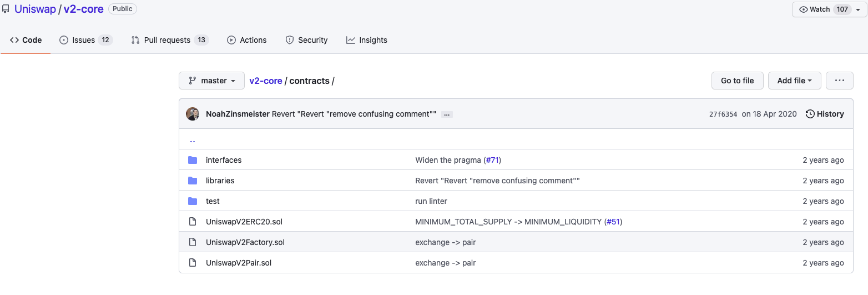868x295 pixels.
Task: Click the Go to file button
Action: 738,81
